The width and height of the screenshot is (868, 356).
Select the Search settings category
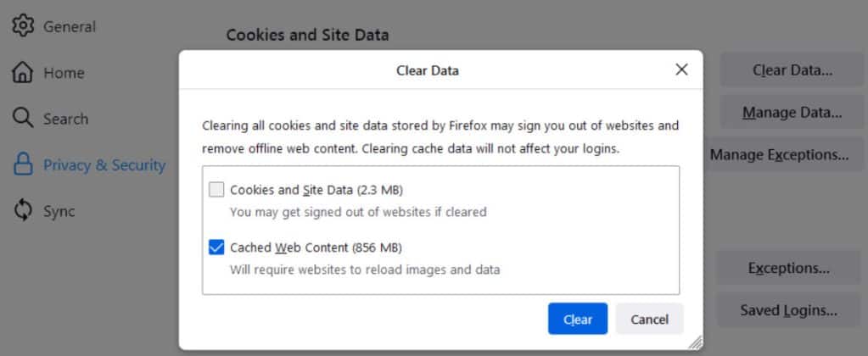pyautogui.click(x=66, y=119)
